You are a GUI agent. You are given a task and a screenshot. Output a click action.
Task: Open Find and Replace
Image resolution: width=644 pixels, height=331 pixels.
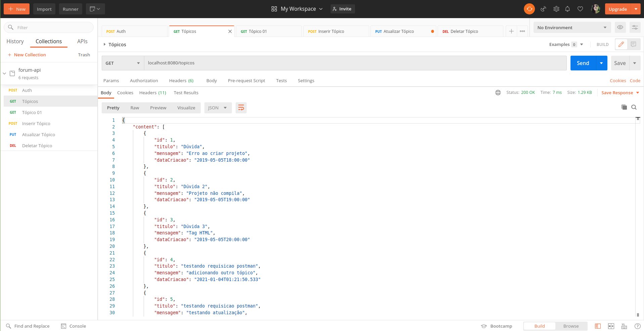28,326
